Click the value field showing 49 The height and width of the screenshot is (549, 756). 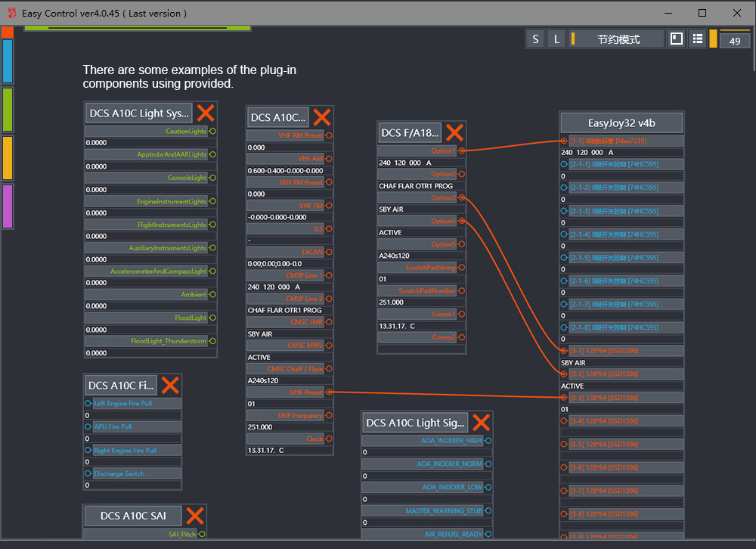point(735,42)
